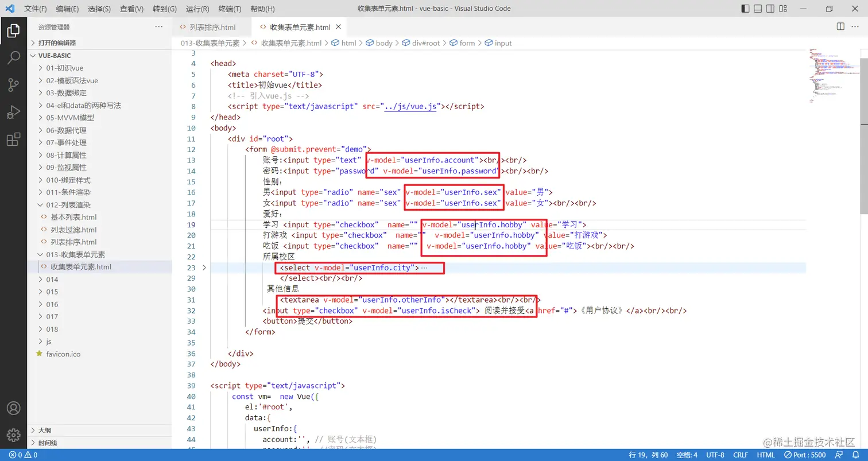Switch to 列表排序.html editor tab

pyautogui.click(x=212, y=27)
